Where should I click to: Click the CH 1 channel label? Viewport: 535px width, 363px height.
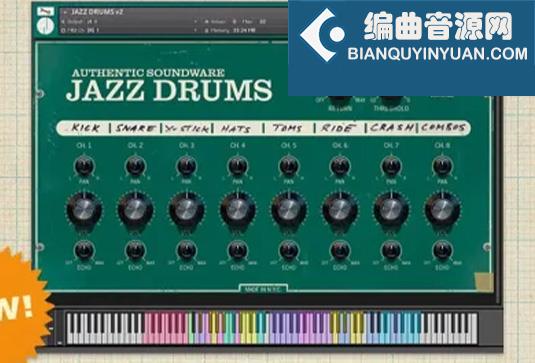(x=84, y=146)
